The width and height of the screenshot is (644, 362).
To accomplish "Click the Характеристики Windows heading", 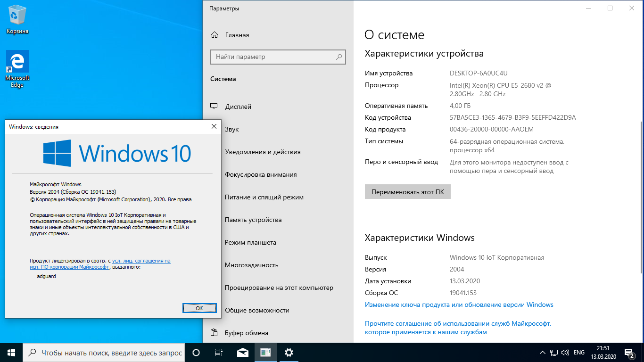I will pos(420,238).
